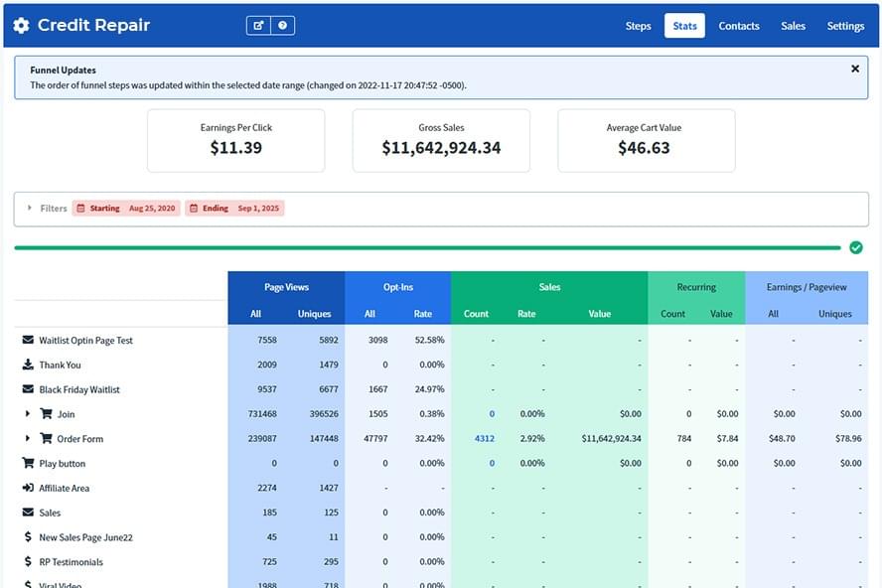Click the cart icon beside Play button
The height and width of the screenshot is (588, 882).
pyautogui.click(x=28, y=463)
